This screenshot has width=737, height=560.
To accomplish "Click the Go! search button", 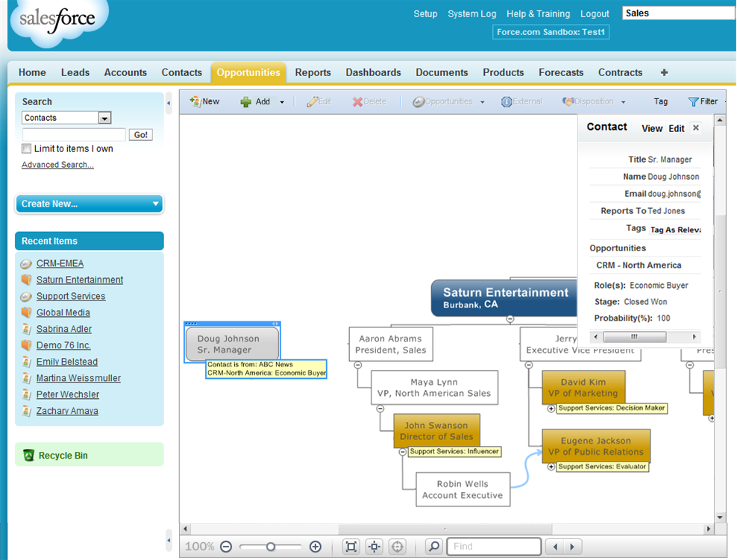I will [x=140, y=135].
